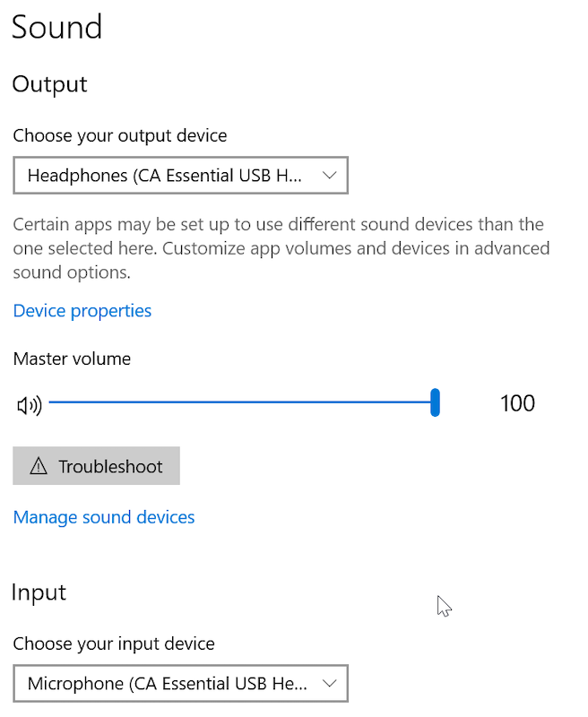Click the volume value 100
588x717 pixels.
tap(517, 403)
